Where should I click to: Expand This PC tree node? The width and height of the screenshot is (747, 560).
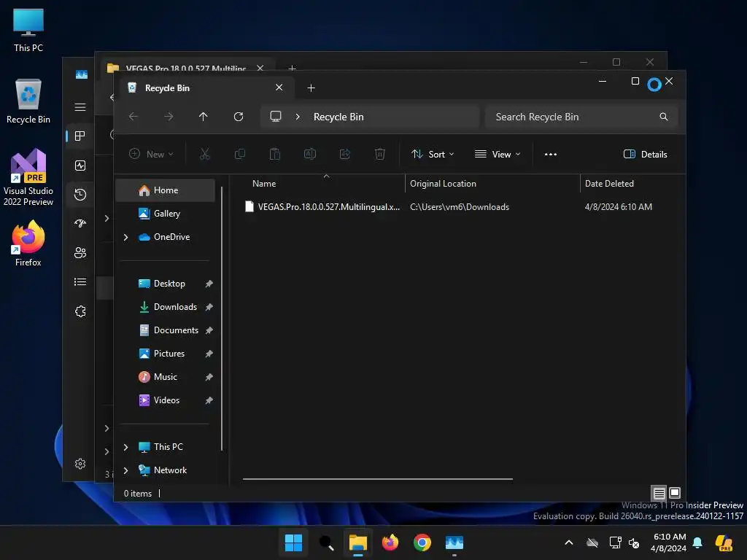(125, 447)
